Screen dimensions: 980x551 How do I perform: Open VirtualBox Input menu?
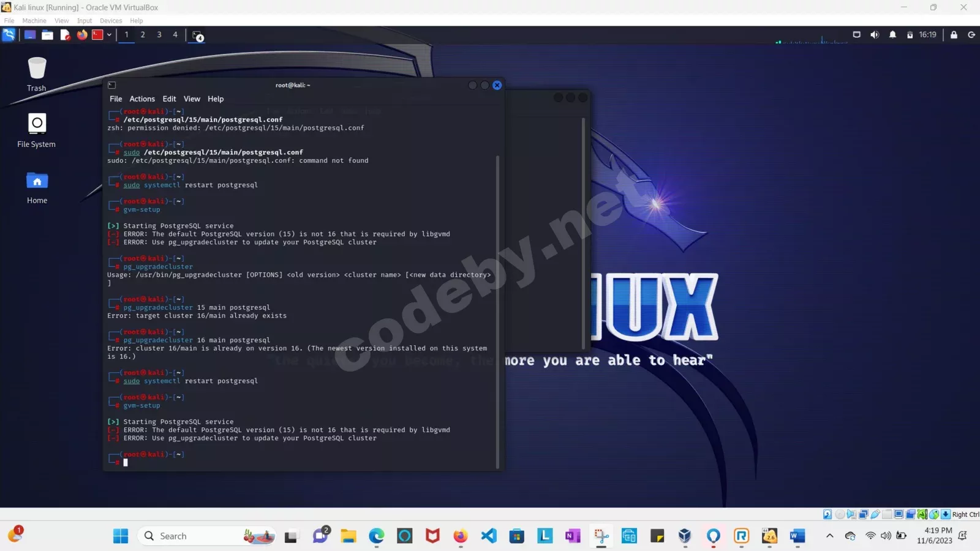85,21
